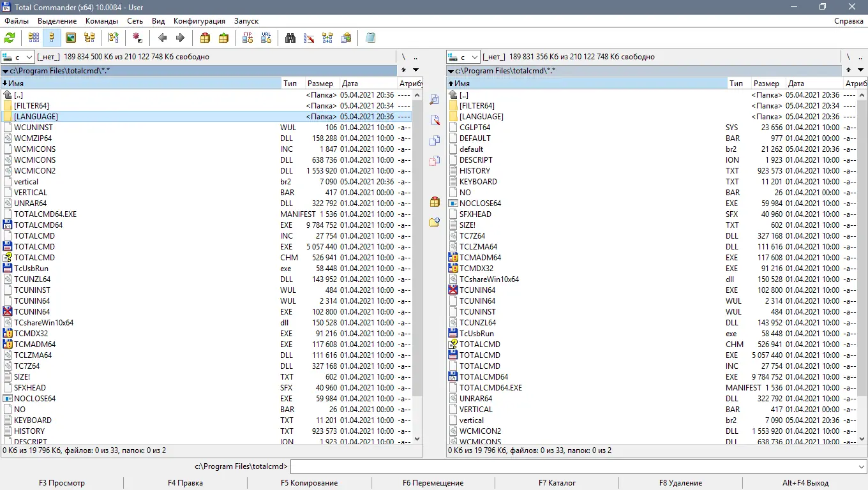The image size is (868, 490).
Task: Click the Unpack files toolbar icon
Action: tap(223, 38)
